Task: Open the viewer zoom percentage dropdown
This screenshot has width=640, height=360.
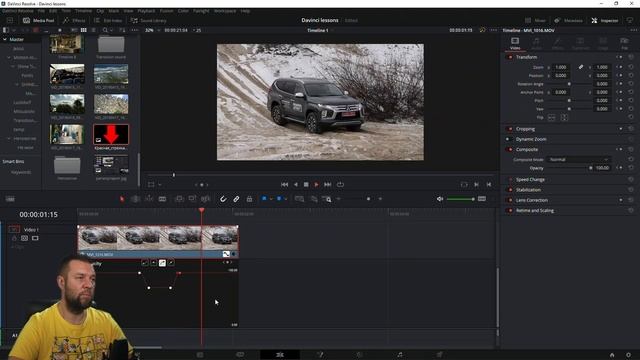Action: pyautogui.click(x=152, y=30)
